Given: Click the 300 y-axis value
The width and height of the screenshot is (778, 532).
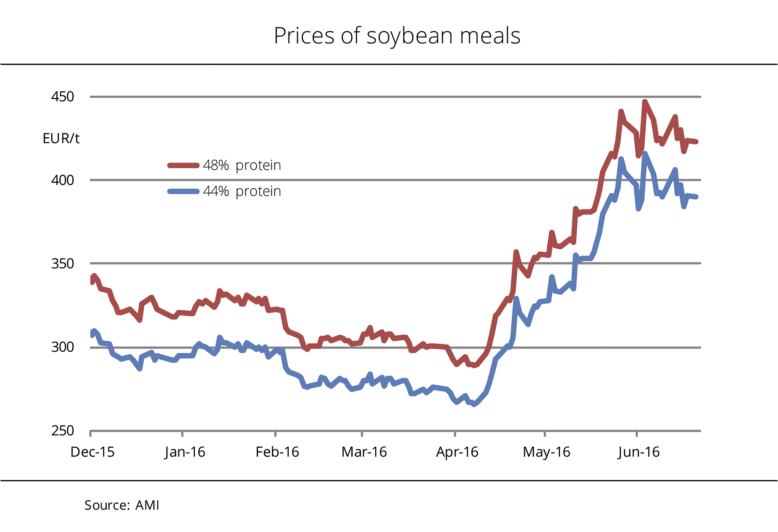Looking at the screenshot, I should tap(63, 347).
